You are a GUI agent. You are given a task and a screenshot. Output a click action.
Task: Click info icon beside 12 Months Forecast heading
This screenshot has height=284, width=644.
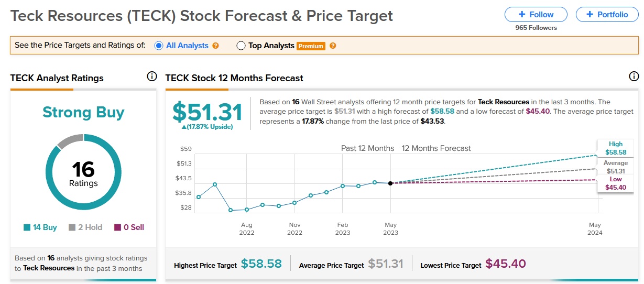click(634, 77)
